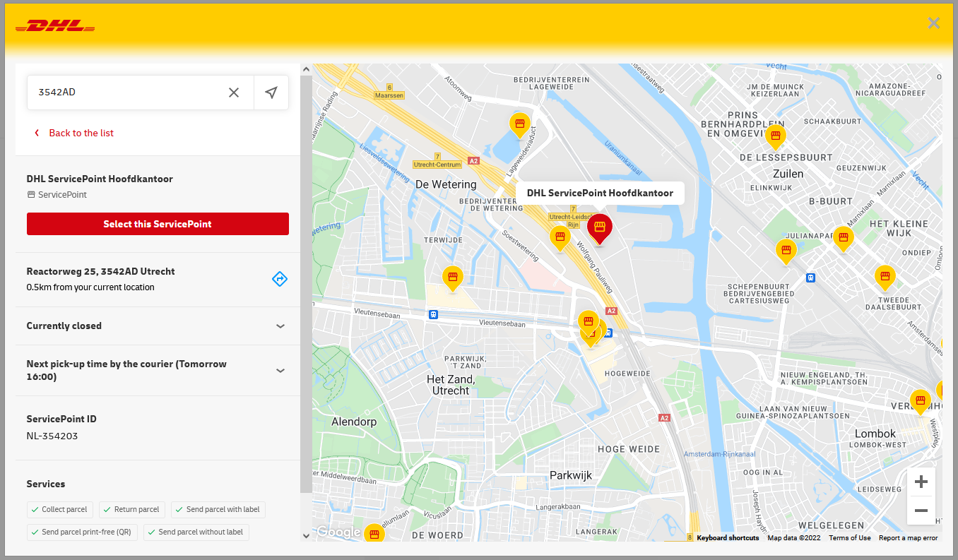Click the DHL logo
The width and height of the screenshot is (958, 560).
click(55, 26)
